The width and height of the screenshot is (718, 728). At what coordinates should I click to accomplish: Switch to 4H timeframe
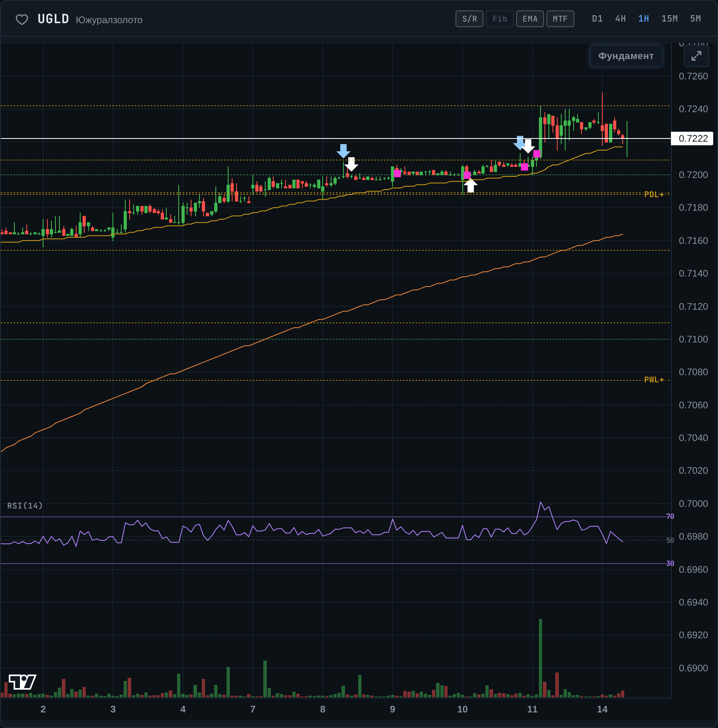pyautogui.click(x=621, y=19)
